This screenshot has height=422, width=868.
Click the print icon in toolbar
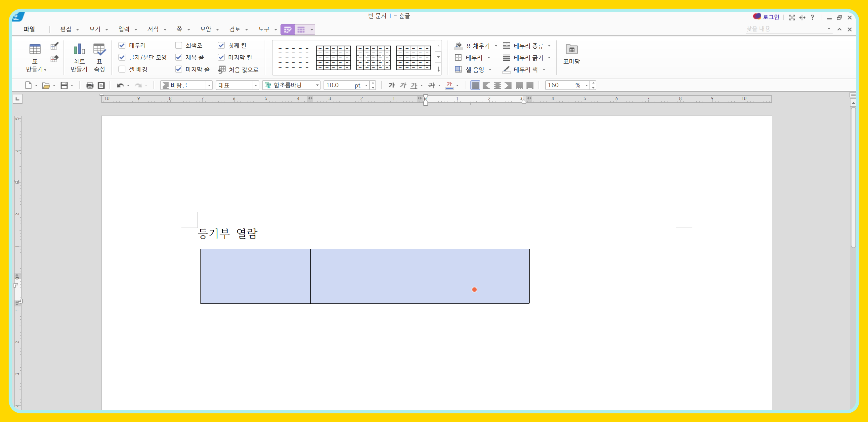click(x=90, y=85)
